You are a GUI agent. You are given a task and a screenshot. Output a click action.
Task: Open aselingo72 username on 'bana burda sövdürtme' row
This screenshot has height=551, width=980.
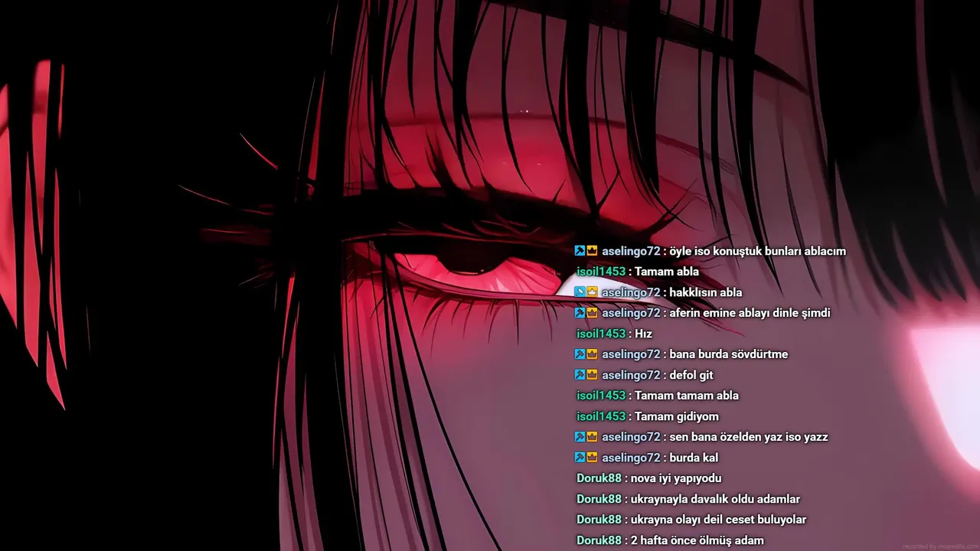(631, 354)
